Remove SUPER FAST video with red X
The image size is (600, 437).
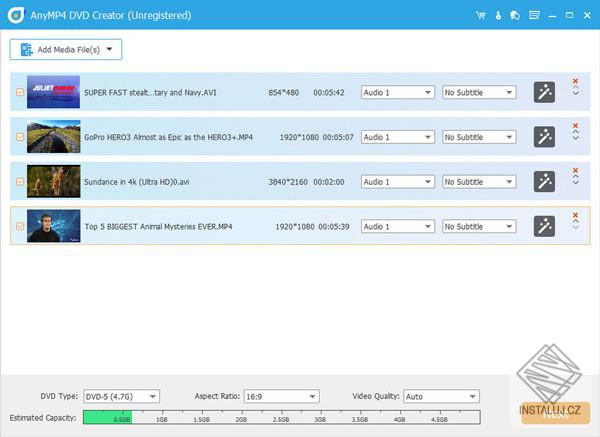575,81
